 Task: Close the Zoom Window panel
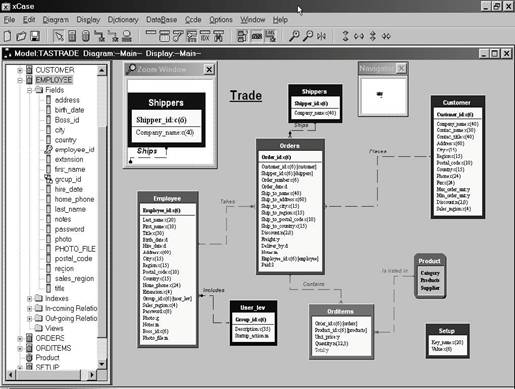[x=209, y=69]
